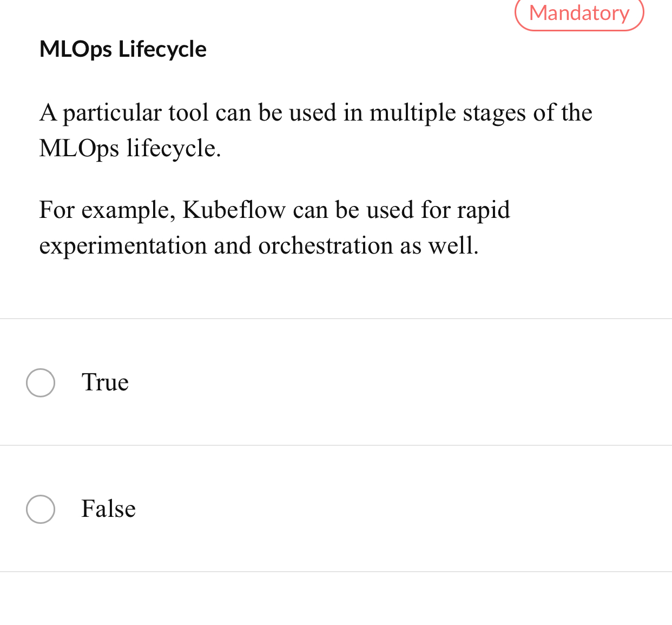This screenshot has width=672, height=625.
Task: Click the unselected True option circle
Action: tap(41, 383)
